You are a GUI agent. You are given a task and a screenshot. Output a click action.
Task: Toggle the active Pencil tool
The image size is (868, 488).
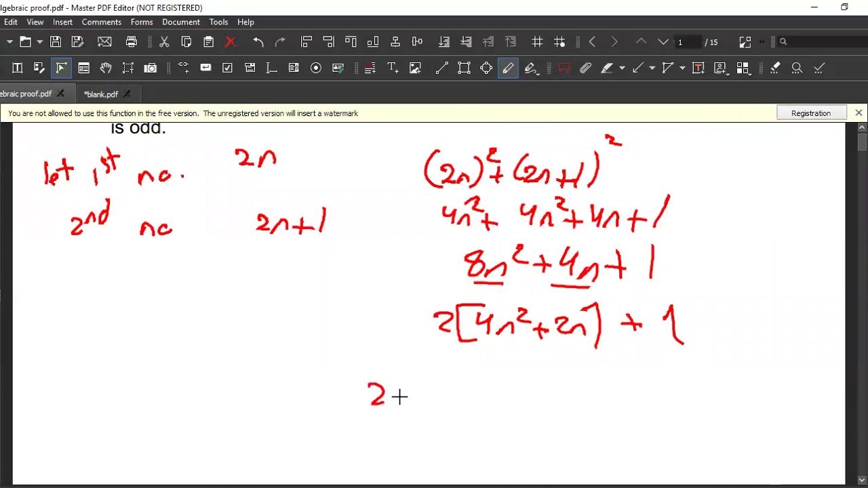[x=508, y=68]
